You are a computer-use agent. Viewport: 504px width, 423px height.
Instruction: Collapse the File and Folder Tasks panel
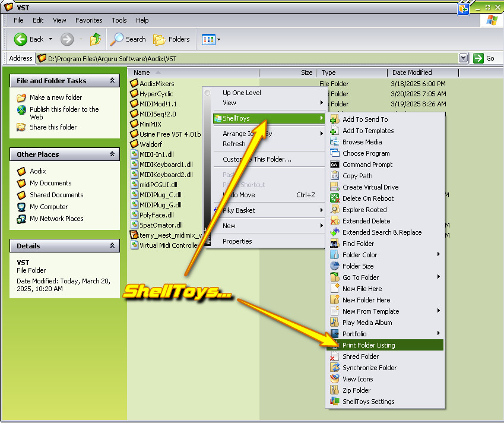[112, 80]
